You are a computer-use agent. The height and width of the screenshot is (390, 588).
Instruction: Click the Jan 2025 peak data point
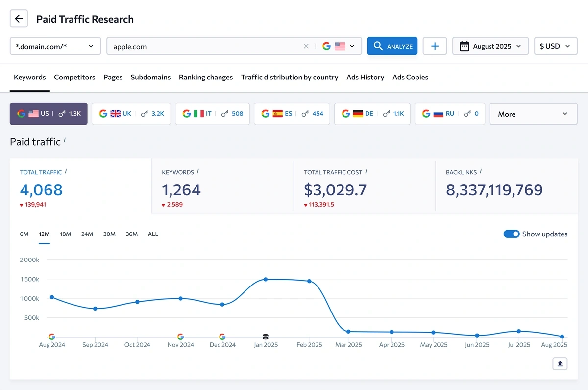pos(266,279)
